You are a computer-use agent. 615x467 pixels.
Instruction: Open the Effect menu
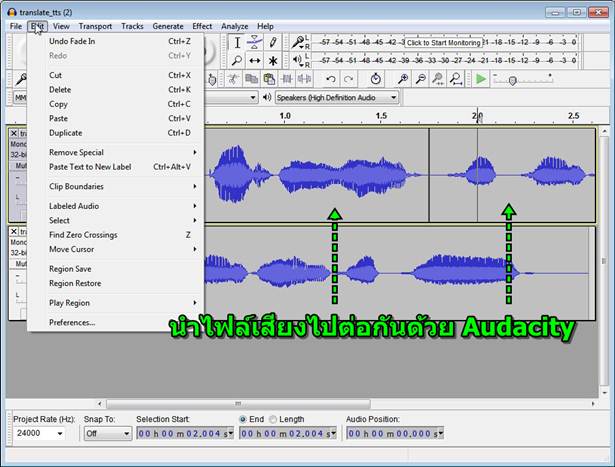pos(202,26)
